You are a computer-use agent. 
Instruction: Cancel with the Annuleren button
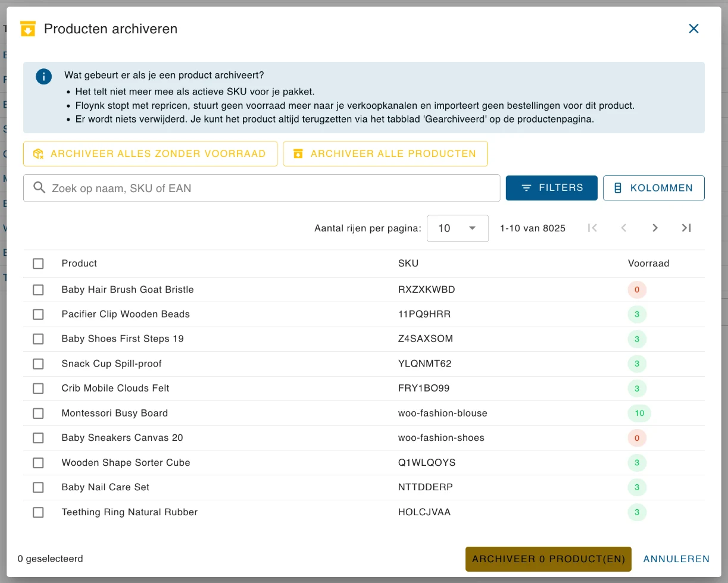(x=677, y=559)
